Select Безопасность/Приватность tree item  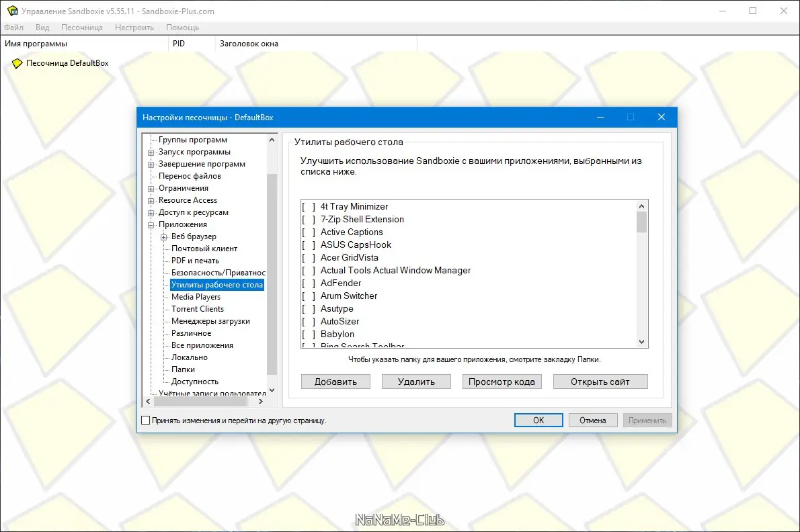[218, 273]
